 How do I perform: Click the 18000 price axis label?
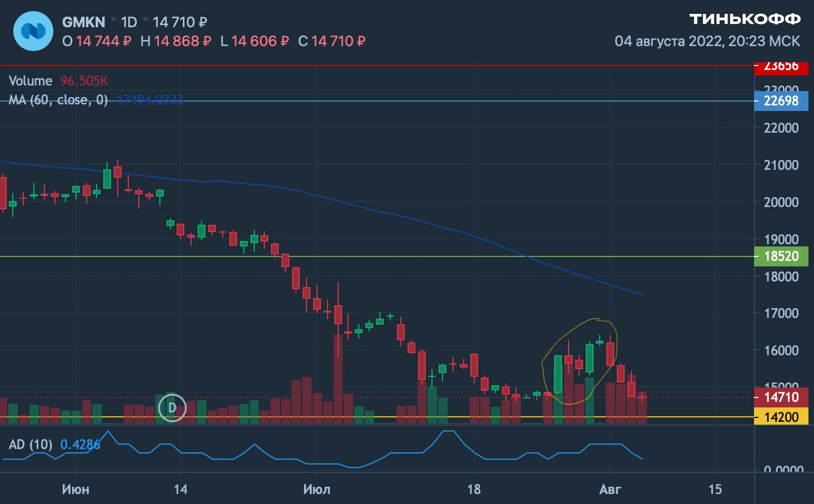pyautogui.click(x=781, y=276)
